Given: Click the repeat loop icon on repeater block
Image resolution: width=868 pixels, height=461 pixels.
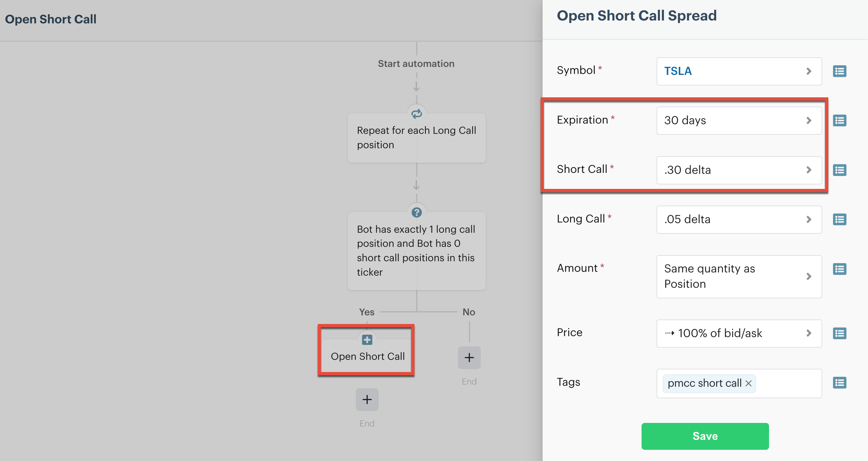Looking at the screenshot, I should 416,114.
